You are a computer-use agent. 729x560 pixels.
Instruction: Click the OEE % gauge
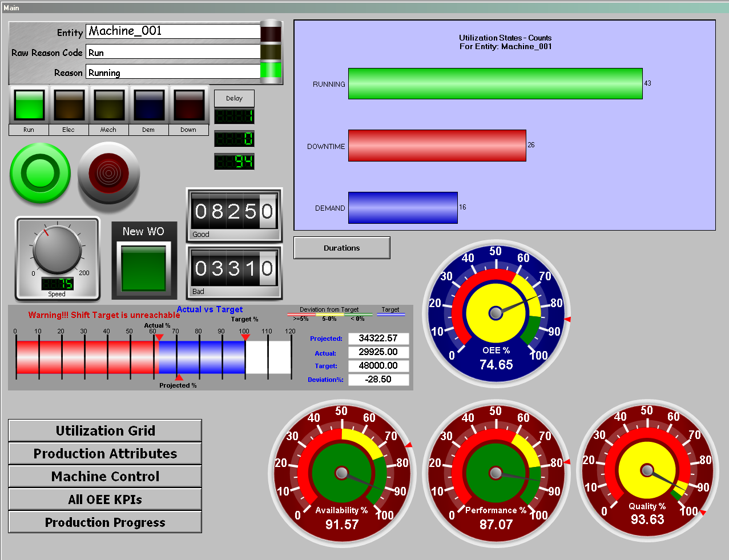pos(496,313)
